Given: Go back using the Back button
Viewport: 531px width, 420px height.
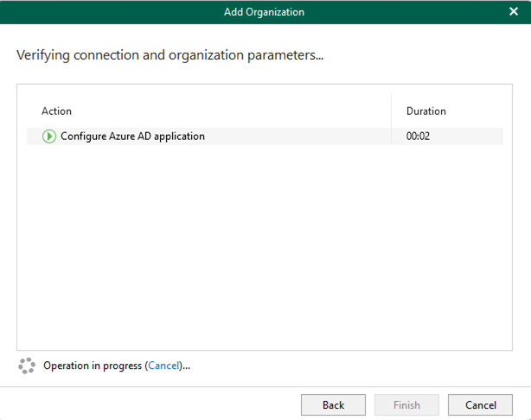Looking at the screenshot, I should [333, 404].
